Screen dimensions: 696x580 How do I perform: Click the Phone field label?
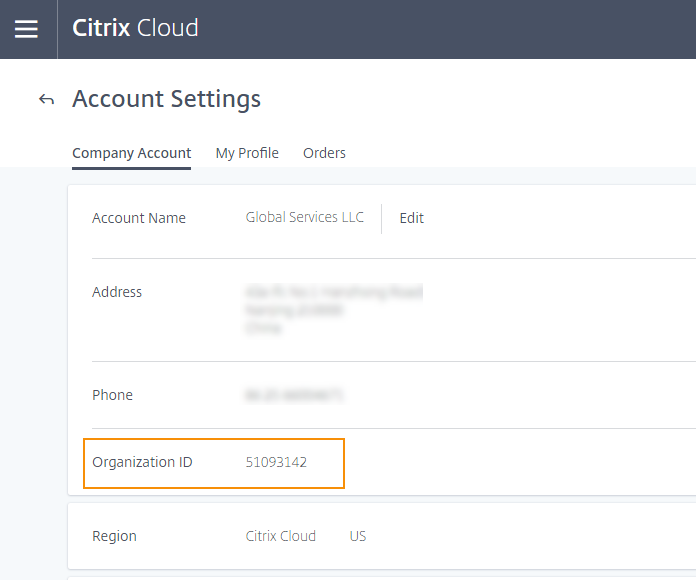point(112,395)
